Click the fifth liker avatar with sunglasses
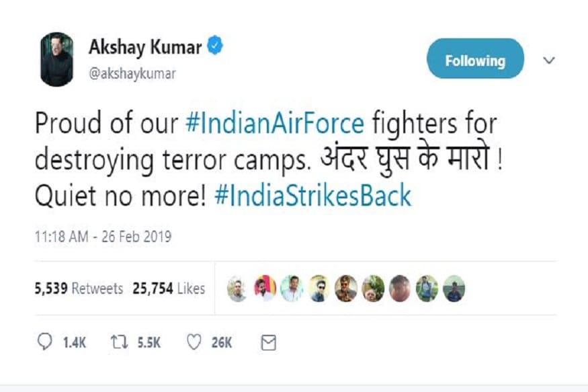 click(346, 288)
